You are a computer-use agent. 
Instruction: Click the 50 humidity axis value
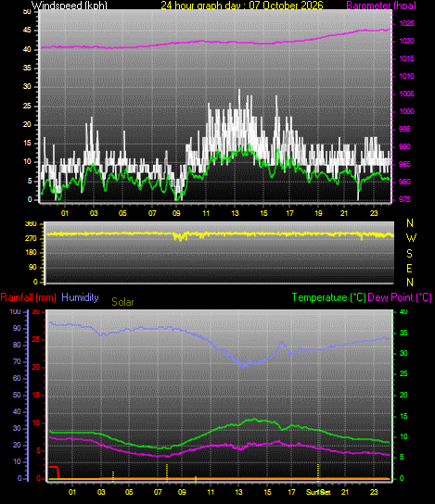click(17, 395)
